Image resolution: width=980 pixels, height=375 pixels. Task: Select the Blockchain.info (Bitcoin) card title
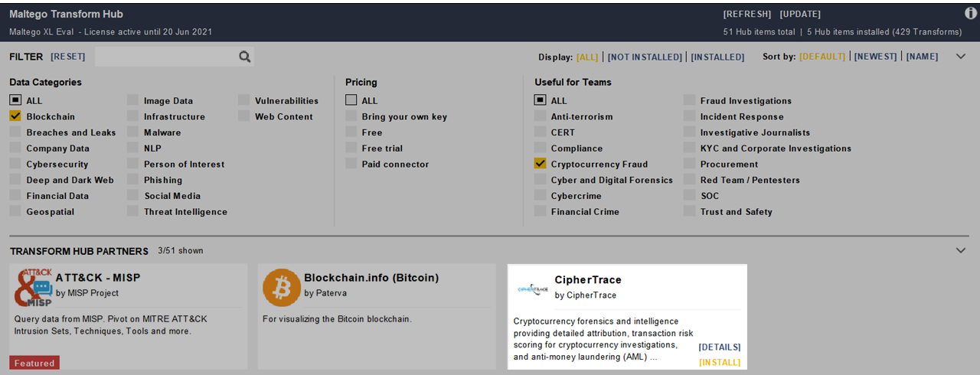click(x=371, y=278)
